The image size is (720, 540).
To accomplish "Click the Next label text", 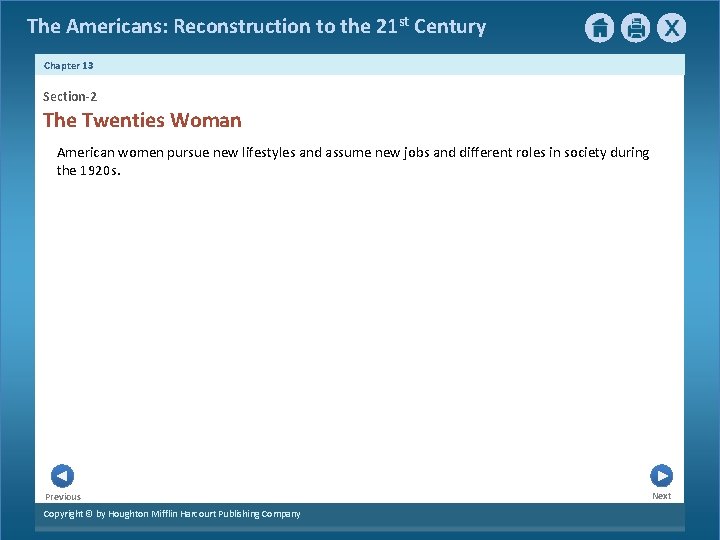I will pos(662,496).
